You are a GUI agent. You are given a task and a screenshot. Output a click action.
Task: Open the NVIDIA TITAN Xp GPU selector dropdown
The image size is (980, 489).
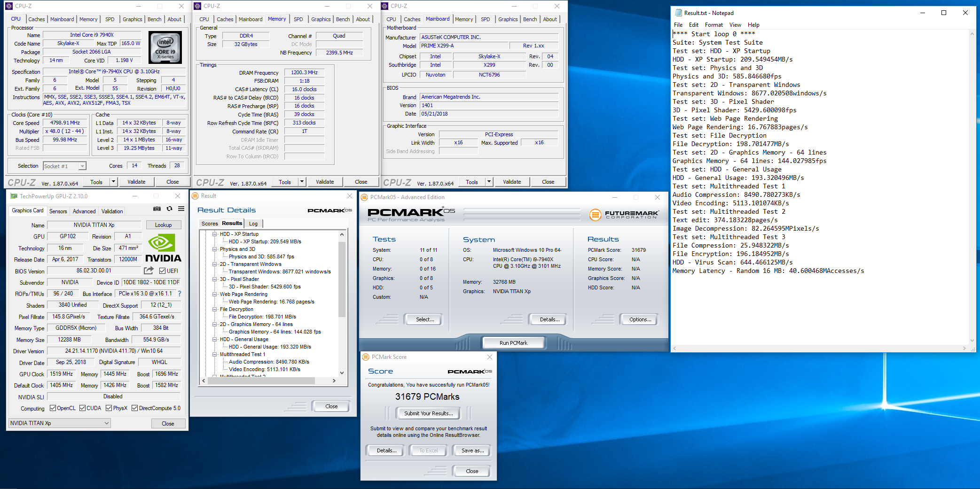coord(60,423)
